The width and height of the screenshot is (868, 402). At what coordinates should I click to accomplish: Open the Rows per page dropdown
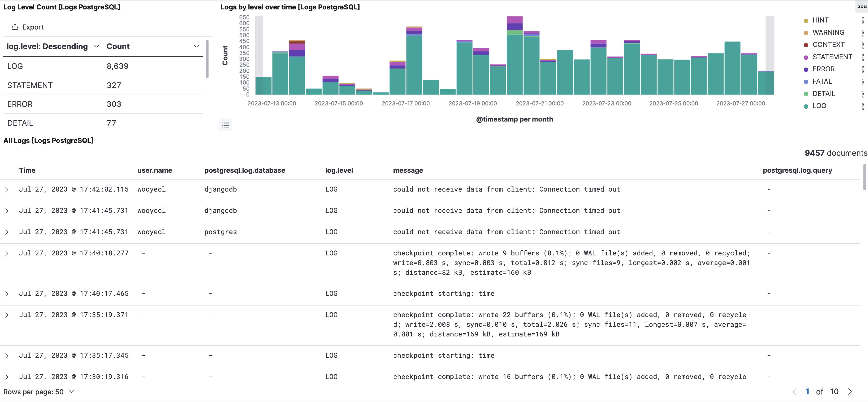pyautogui.click(x=38, y=392)
